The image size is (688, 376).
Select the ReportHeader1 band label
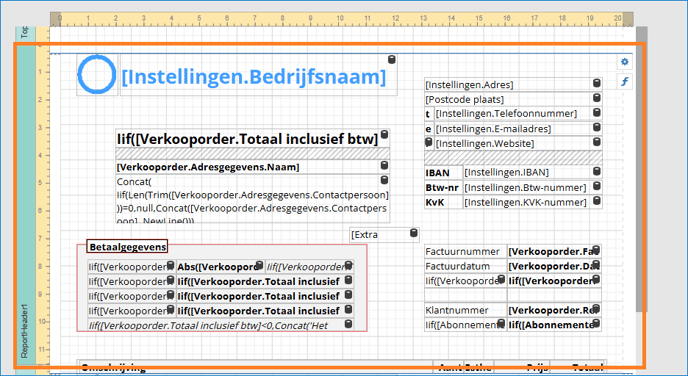(25, 330)
